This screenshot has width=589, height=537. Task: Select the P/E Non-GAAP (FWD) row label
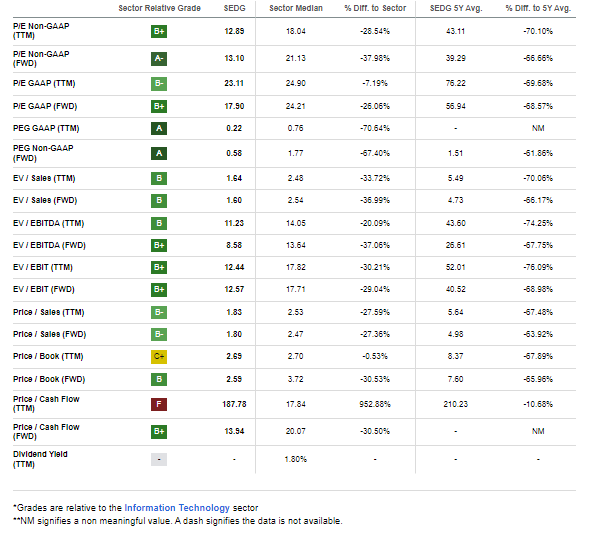(x=41, y=59)
